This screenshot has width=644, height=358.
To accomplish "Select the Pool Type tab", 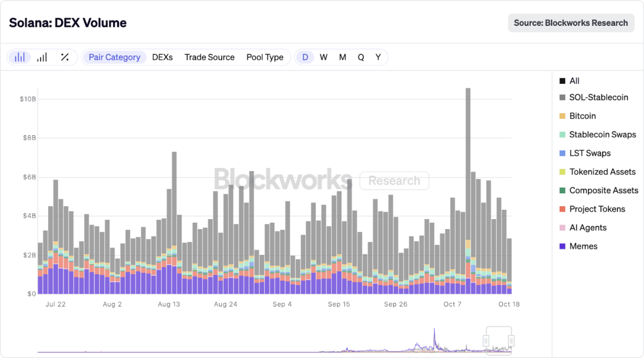I will (265, 57).
